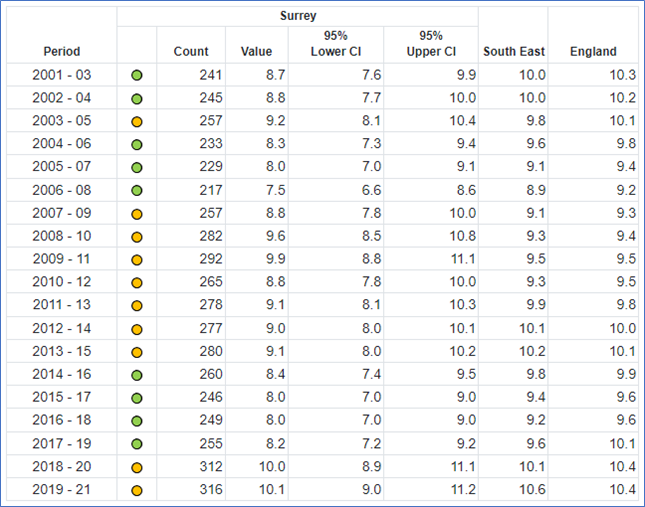Viewport: 645px width, 507px height.
Task: Click the amber indicator dot for 2018 - 20
Action: pyautogui.click(x=137, y=468)
